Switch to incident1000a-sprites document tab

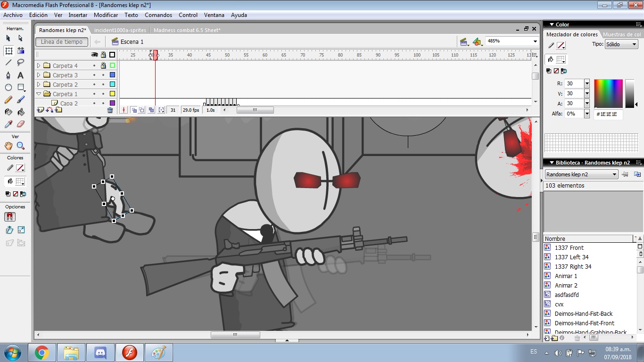[x=120, y=30]
